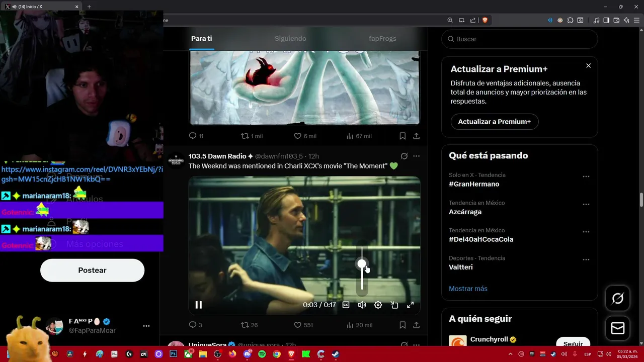Toggle closed captions on the video

coord(346,305)
